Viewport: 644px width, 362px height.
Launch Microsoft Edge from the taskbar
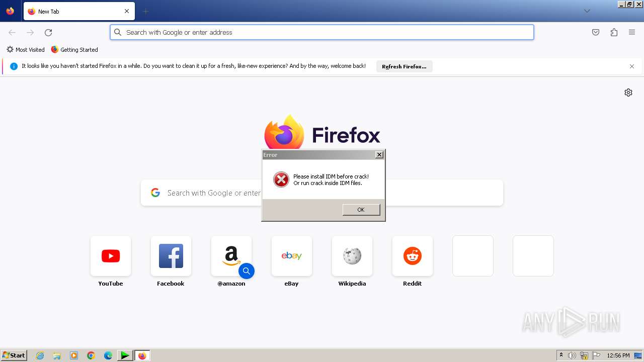(x=108, y=355)
